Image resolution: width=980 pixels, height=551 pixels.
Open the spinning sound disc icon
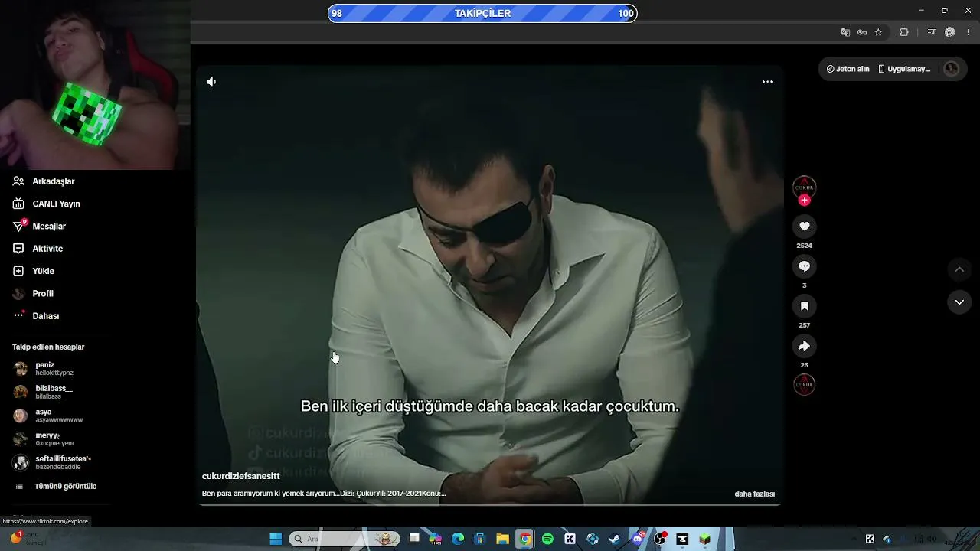click(x=804, y=384)
